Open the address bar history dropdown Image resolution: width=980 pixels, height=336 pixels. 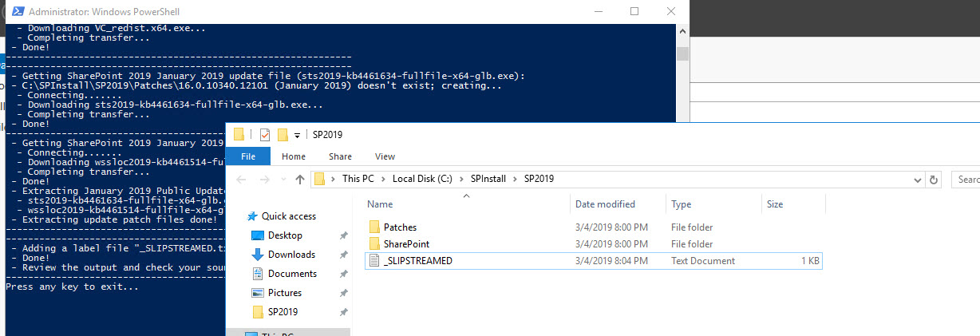(x=917, y=179)
